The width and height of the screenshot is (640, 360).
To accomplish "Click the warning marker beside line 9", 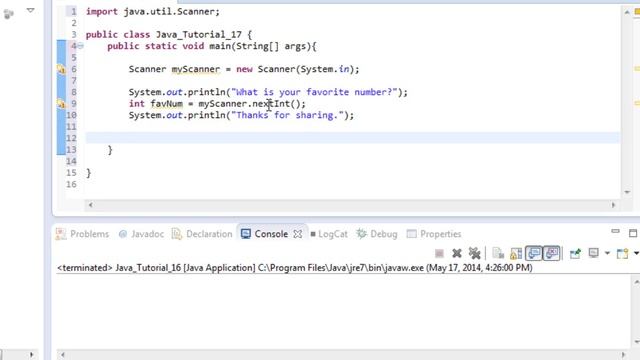I will [61, 104].
